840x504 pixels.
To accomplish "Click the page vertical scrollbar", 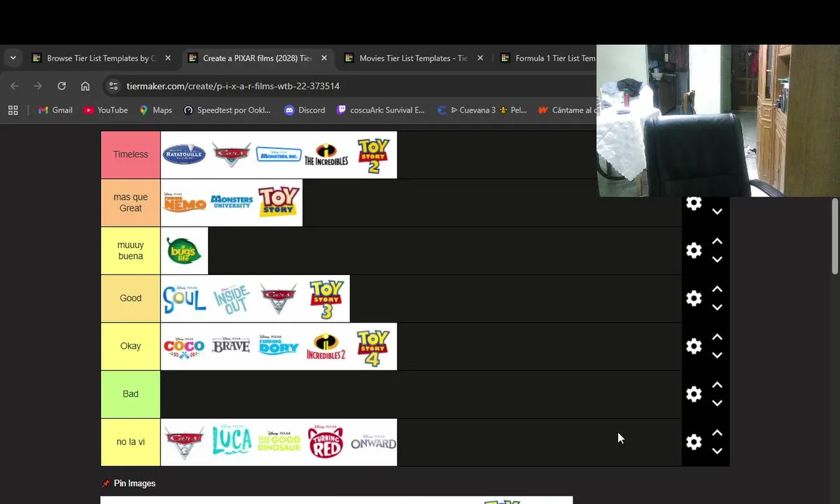I will [834, 234].
